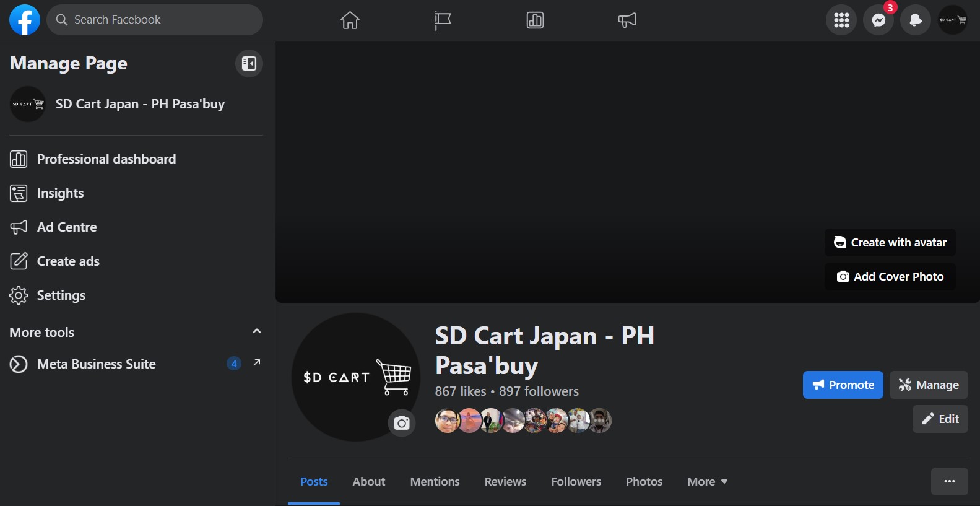Click the Professional dashboard chart icon

tap(19, 159)
